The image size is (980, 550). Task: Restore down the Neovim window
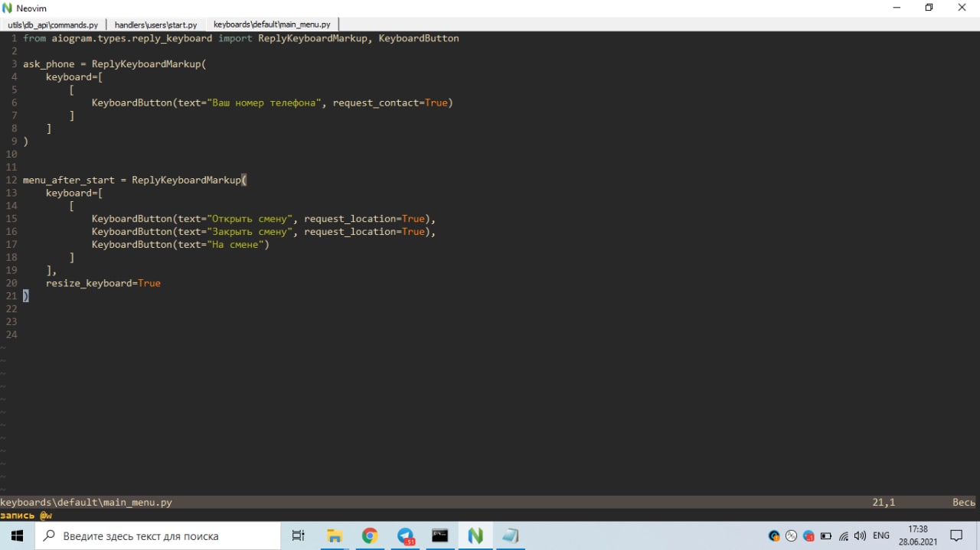point(929,8)
